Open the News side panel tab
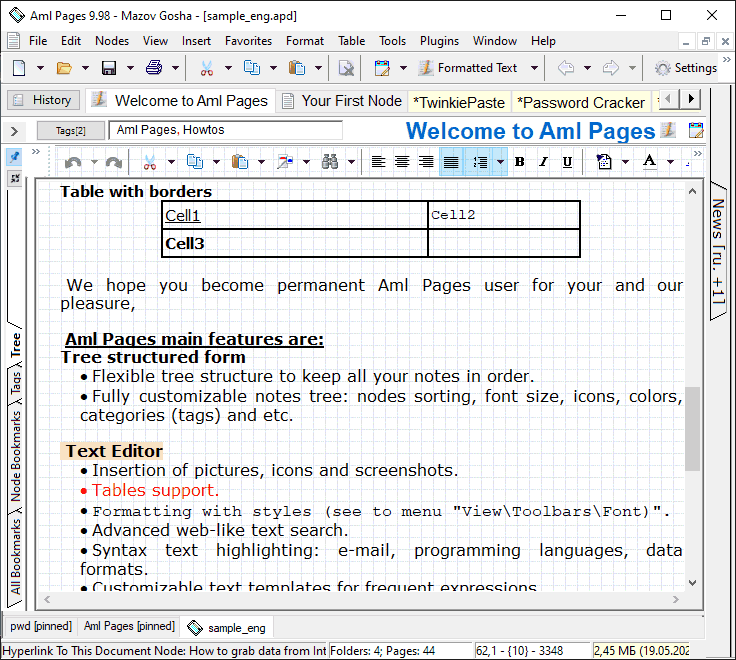736x660 pixels. [718, 252]
